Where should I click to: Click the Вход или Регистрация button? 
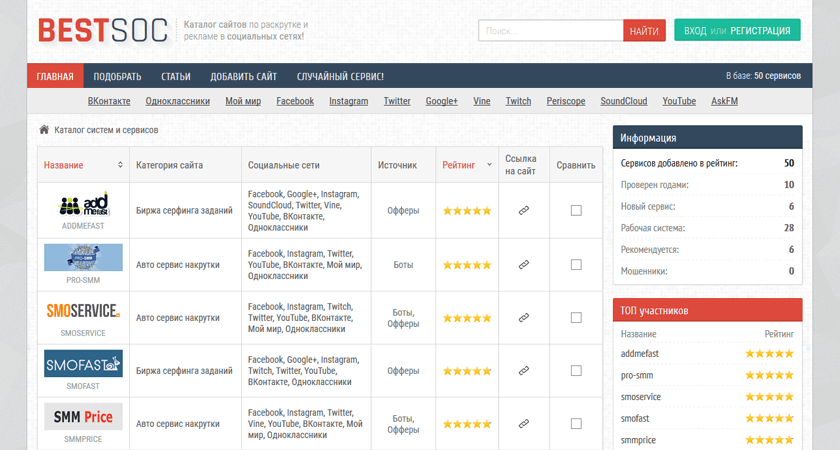point(737,31)
